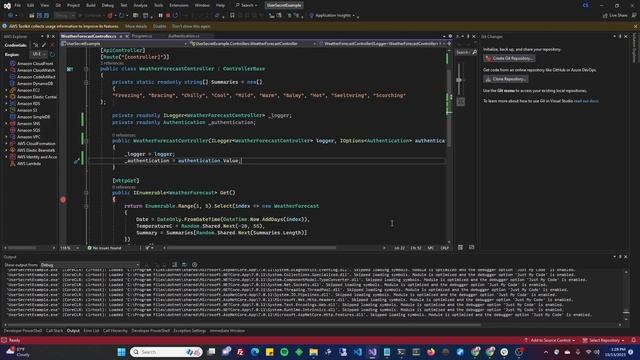Click Clone Repository button
This screenshot has height=360, width=640.
click(506, 79)
